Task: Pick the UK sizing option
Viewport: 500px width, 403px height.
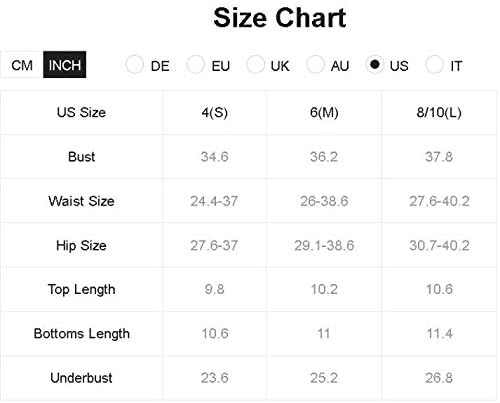Action: 255,64
